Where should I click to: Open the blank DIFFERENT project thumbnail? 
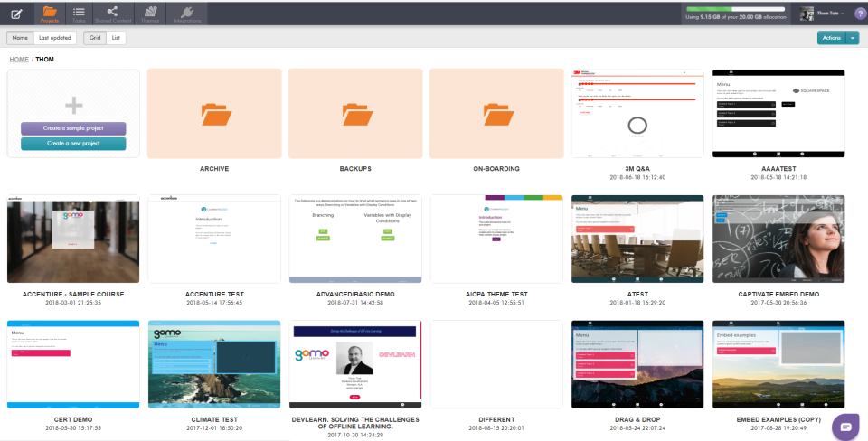point(496,364)
